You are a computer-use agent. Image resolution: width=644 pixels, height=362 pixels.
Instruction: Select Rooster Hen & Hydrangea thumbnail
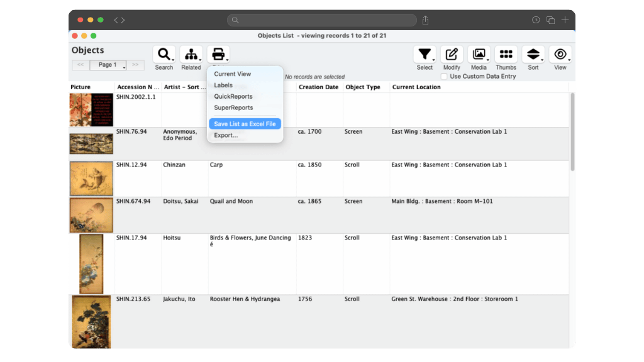point(91,322)
